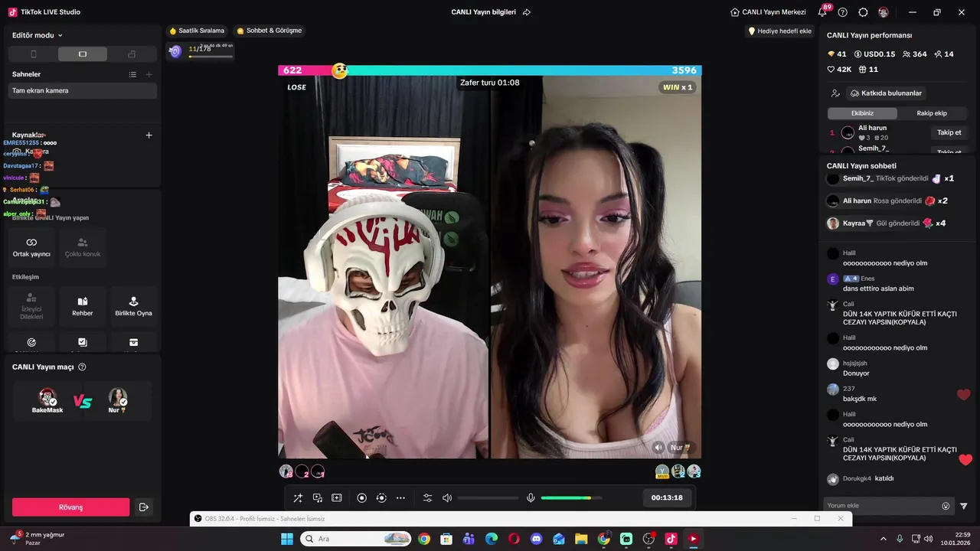This screenshot has height=551, width=980.
Task: Click the diamonds count 41 stat
Action: click(837, 54)
